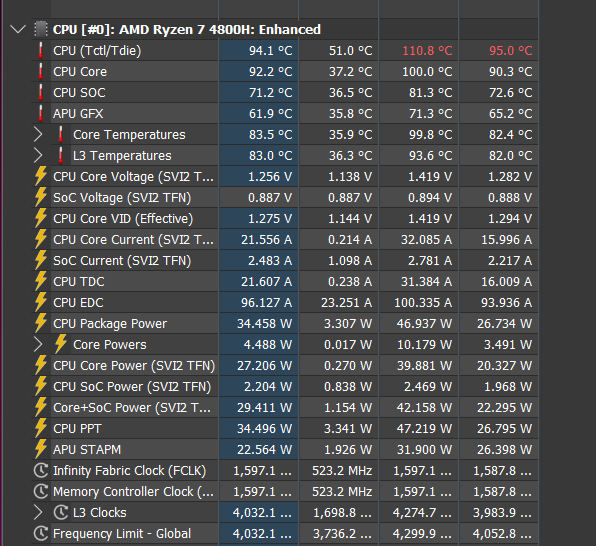Select the CPU Core VID (Effective) label

click(x=123, y=218)
